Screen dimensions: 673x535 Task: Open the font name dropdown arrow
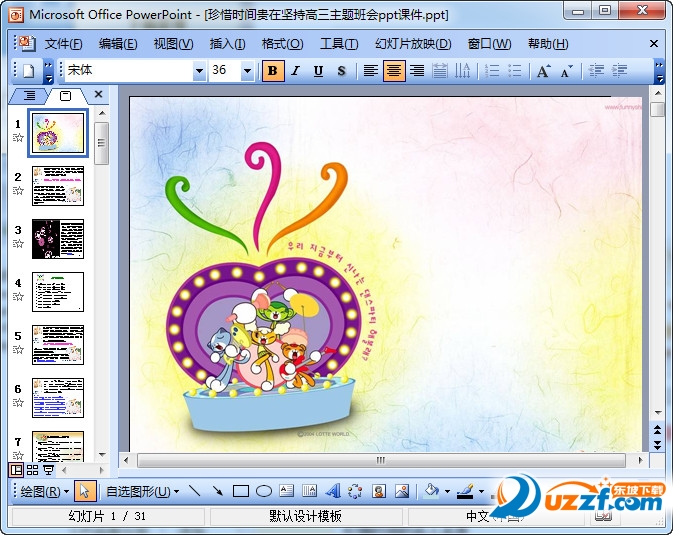pyautogui.click(x=199, y=71)
